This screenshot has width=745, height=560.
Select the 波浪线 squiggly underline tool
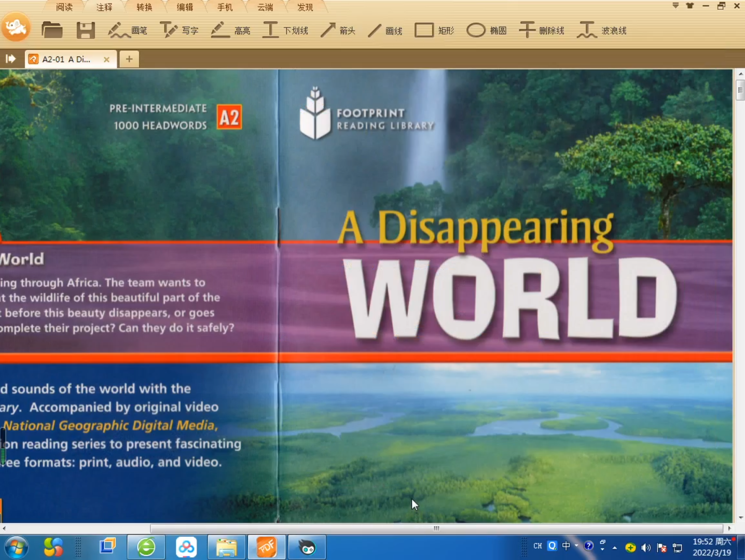click(602, 31)
